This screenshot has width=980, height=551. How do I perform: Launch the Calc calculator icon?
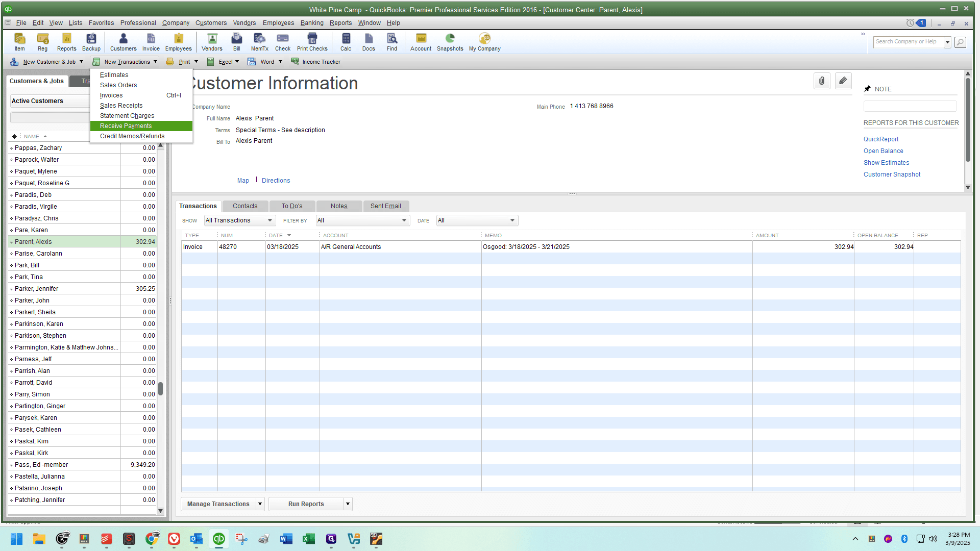pyautogui.click(x=346, y=42)
